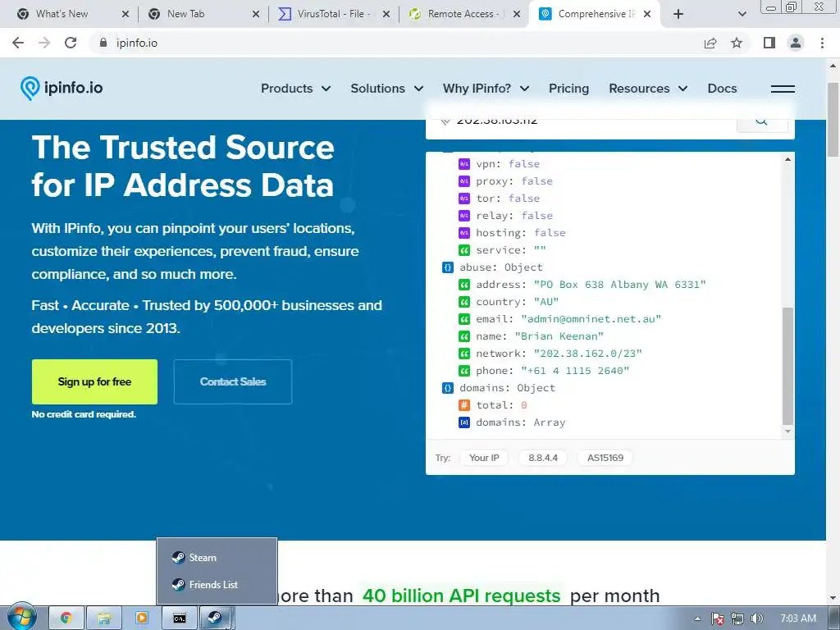The width and height of the screenshot is (840, 630).
Task: Open the network tray icon
Action: 737,619
